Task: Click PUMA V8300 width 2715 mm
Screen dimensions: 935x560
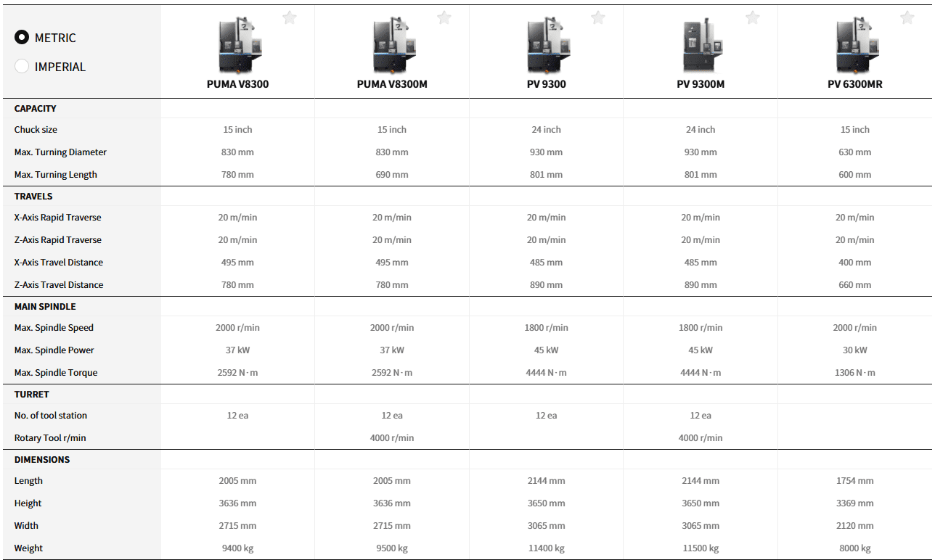Action: click(238, 526)
